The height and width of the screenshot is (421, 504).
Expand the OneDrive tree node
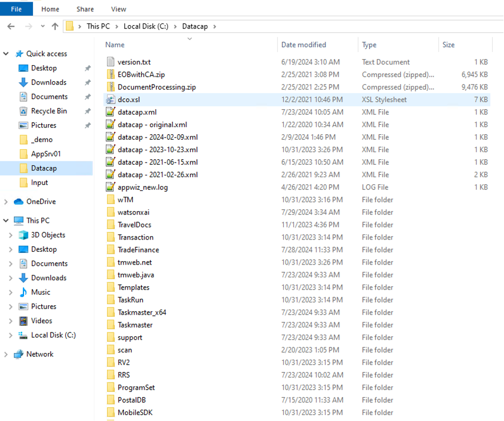[6, 202]
